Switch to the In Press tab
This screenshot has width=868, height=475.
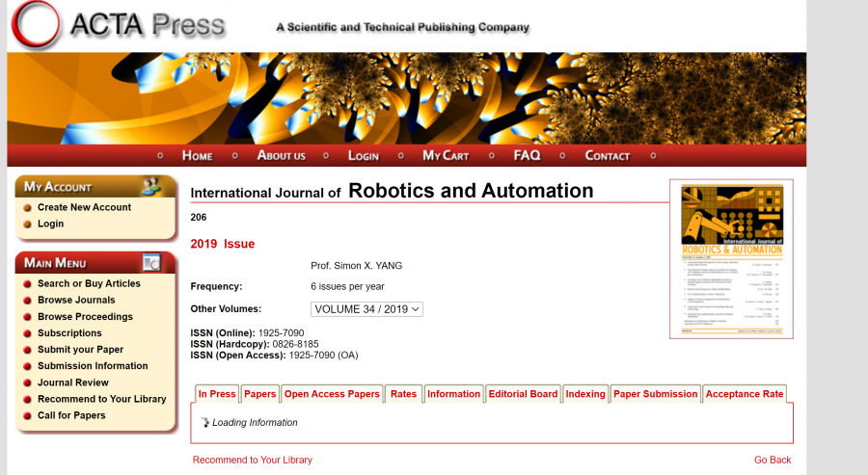(217, 394)
